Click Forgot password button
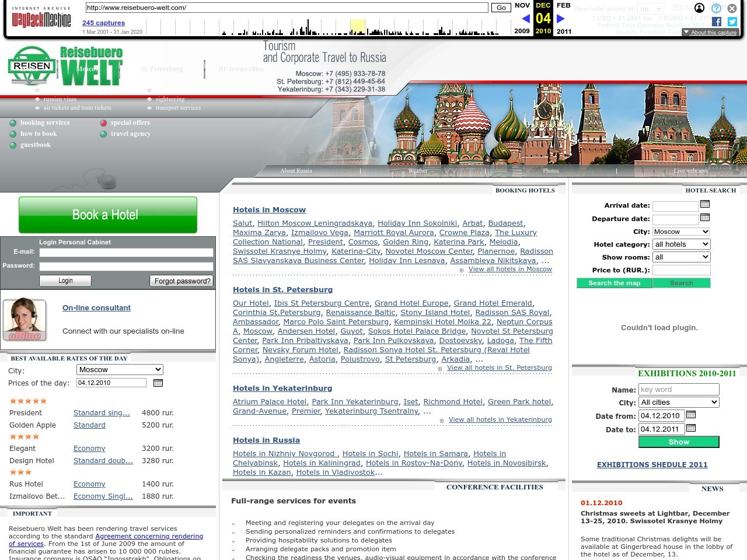The height and width of the screenshot is (560, 747). pyautogui.click(x=181, y=281)
